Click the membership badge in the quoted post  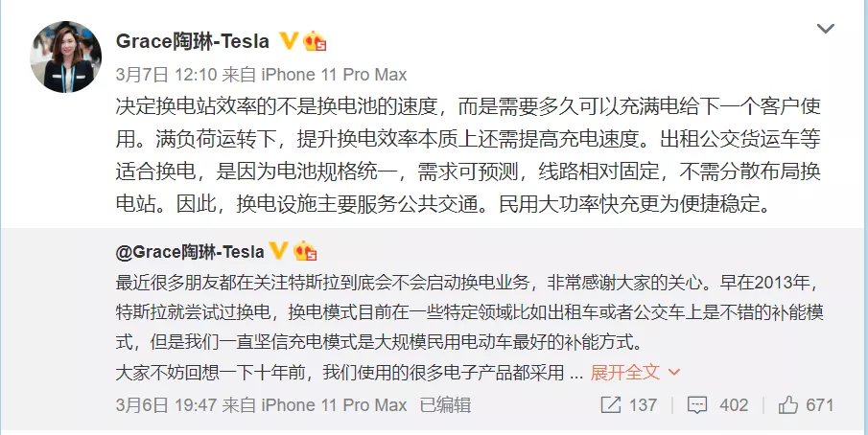pos(305,251)
